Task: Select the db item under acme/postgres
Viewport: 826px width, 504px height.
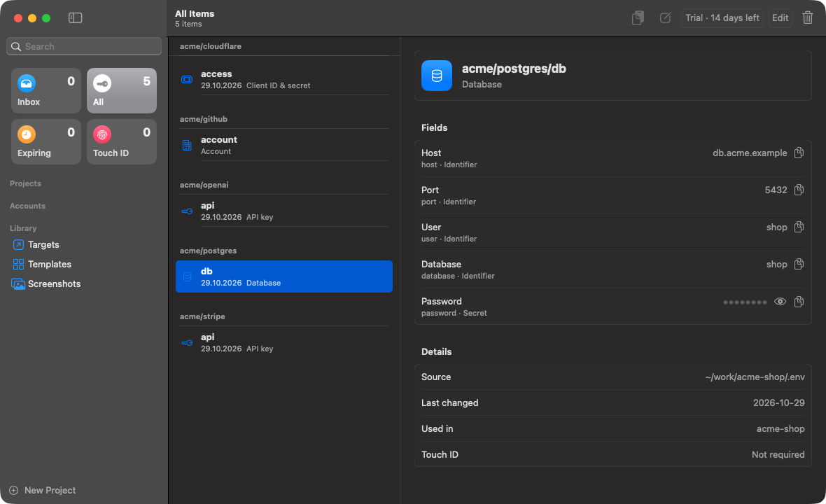Action: [284, 276]
